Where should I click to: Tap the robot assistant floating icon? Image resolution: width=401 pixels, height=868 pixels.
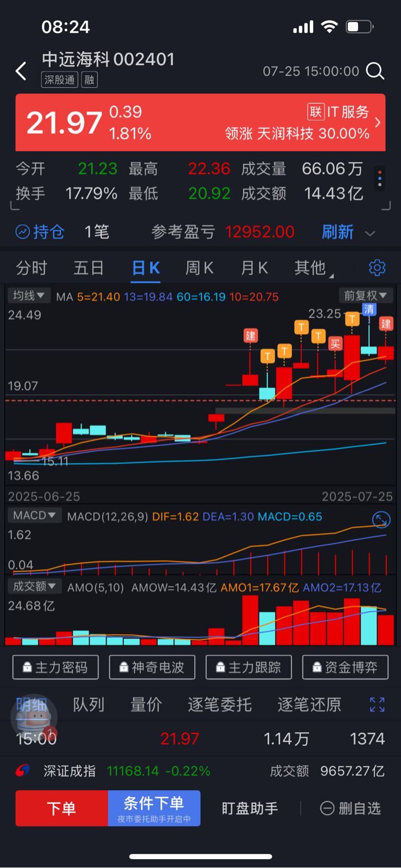click(34, 718)
